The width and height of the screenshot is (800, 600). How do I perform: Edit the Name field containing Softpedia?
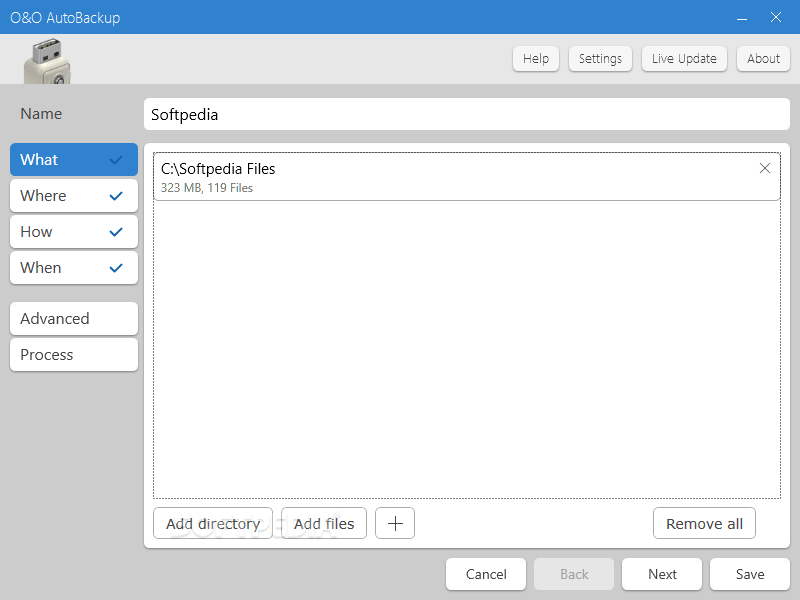[467, 114]
